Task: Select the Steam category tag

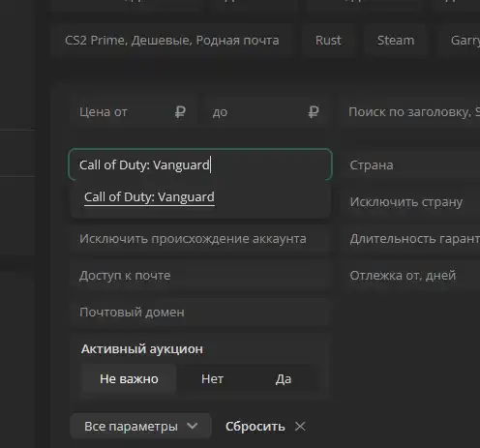Action: (396, 41)
